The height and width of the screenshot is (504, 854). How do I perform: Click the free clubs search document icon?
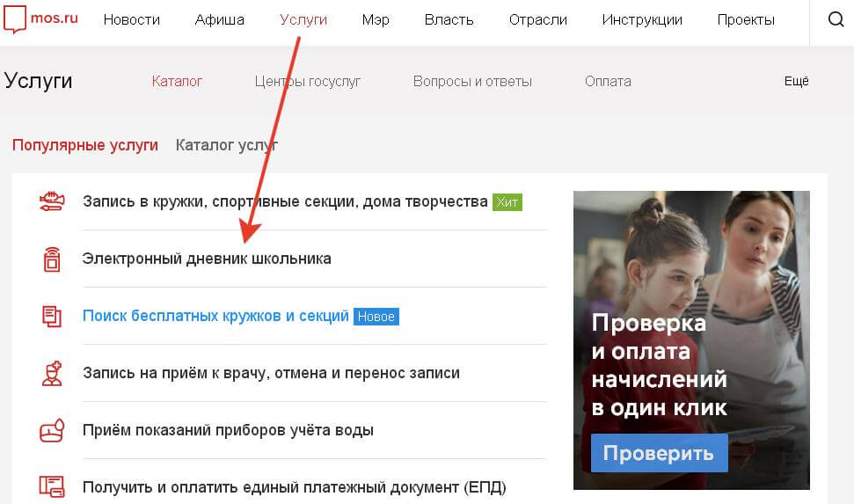click(x=52, y=317)
